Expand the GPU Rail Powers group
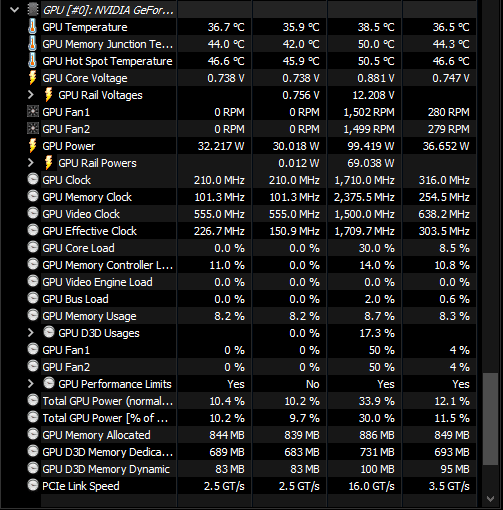The width and height of the screenshot is (503, 510). (x=31, y=163)
